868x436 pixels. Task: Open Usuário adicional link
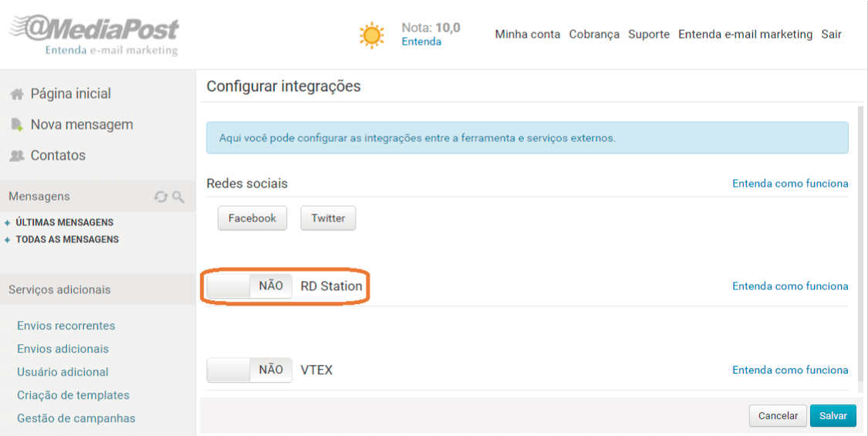click(62, 372)
